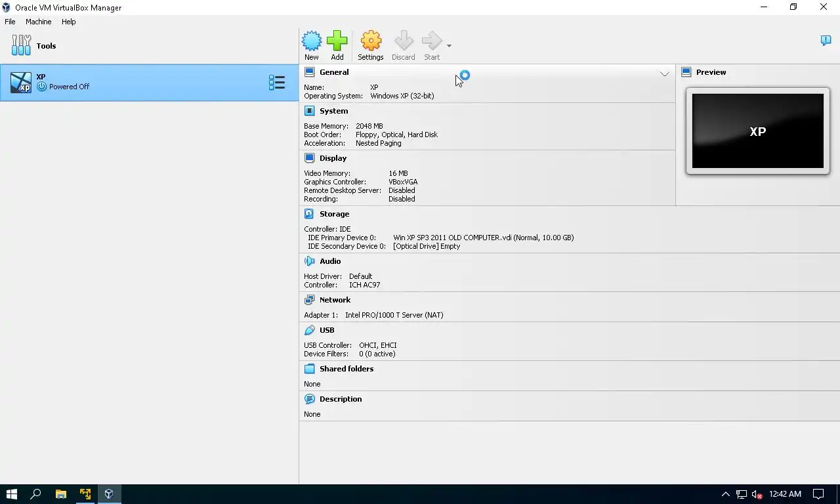Click the New virtual machine icon

tap(312, 41)
